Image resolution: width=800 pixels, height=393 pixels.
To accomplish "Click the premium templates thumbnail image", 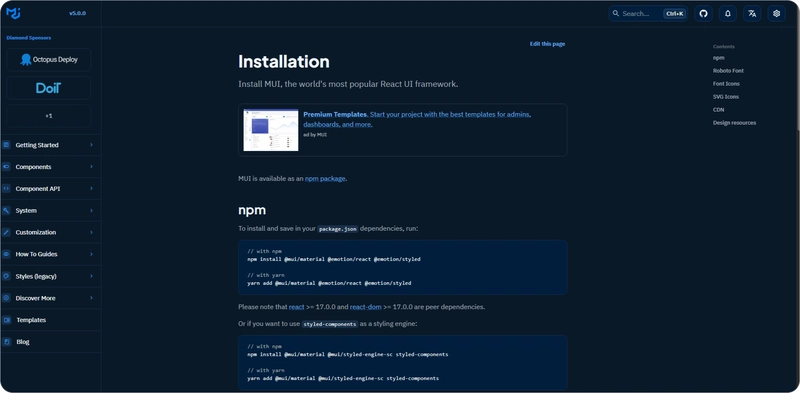I will (x=270, y=130).
